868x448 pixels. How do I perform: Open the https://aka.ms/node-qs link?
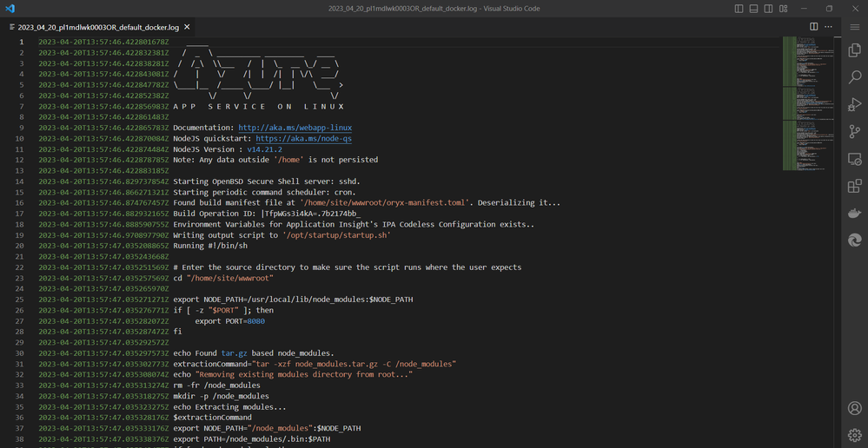tap(303, 138)
